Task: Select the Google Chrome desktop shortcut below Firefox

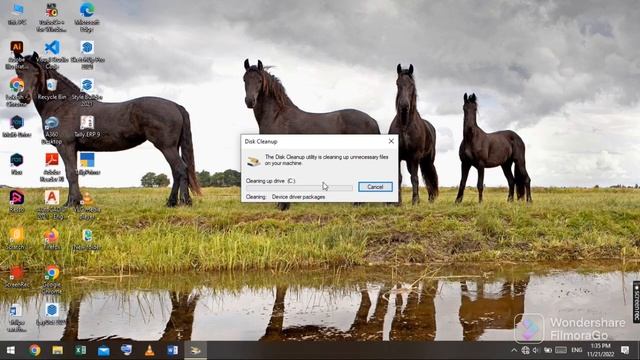Action: pos(51,280)
